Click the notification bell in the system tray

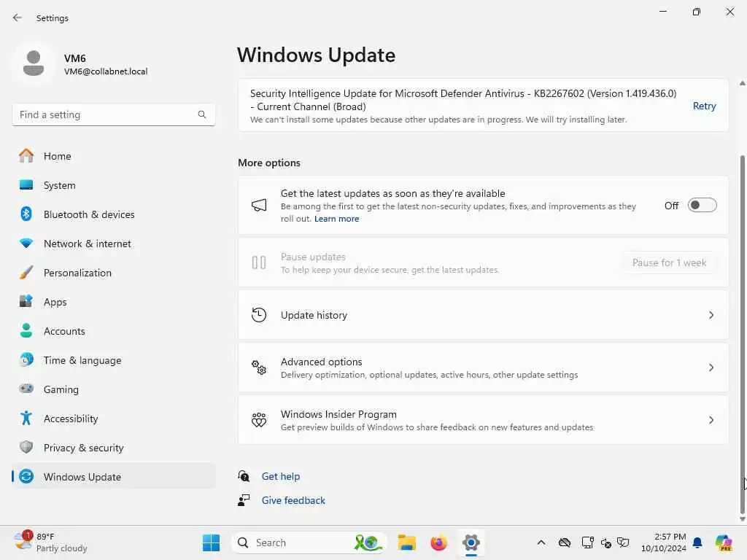tap(697, 542)
